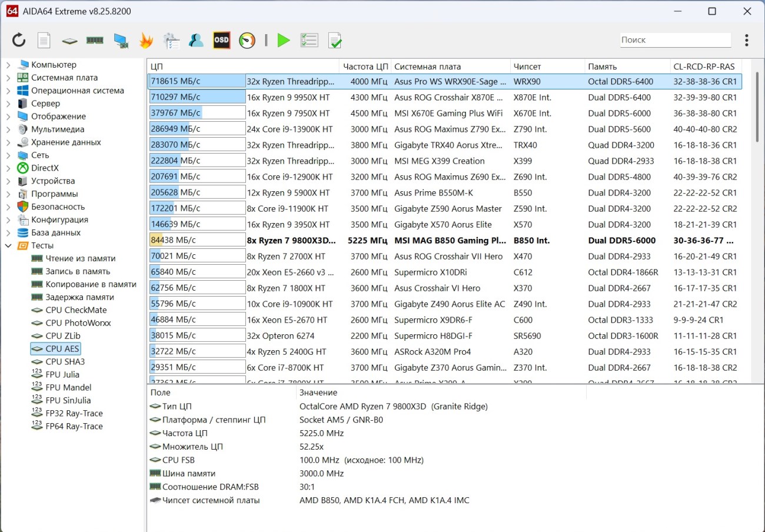Collapse the Тесты tree node

point(8,245)
